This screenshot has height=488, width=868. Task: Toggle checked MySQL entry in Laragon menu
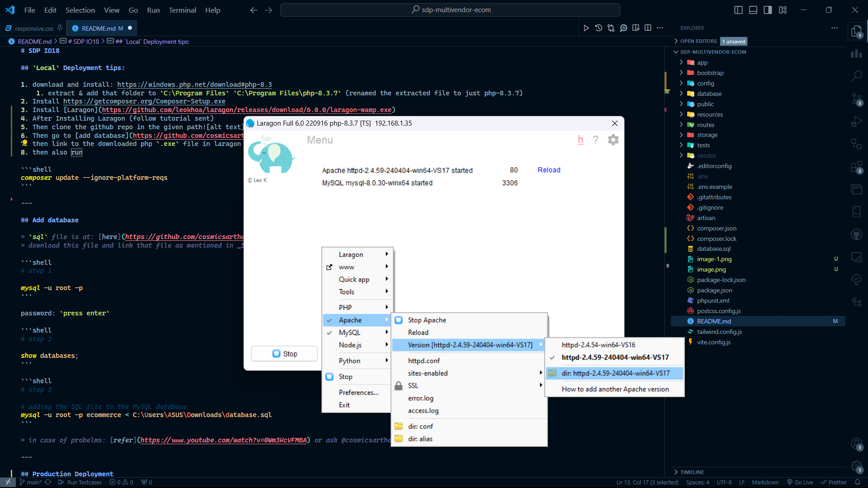pos(349,333)
